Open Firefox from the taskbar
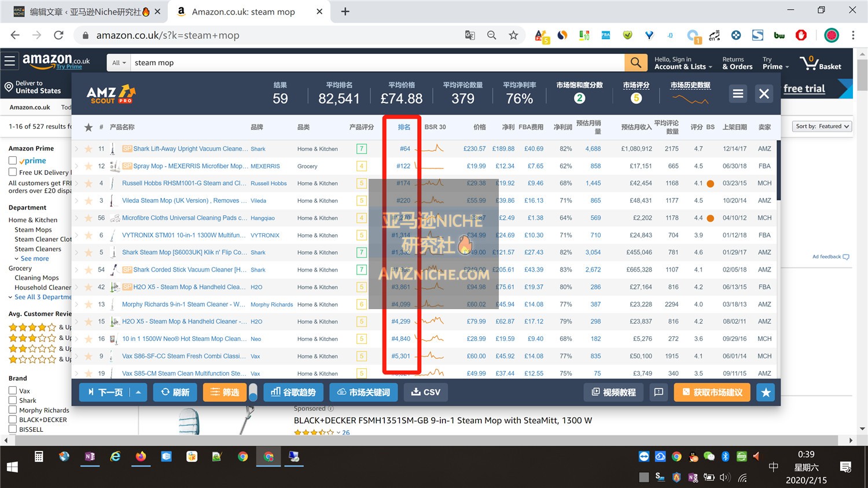The width and height of the screenshot is (868, 488). (141, 457)
